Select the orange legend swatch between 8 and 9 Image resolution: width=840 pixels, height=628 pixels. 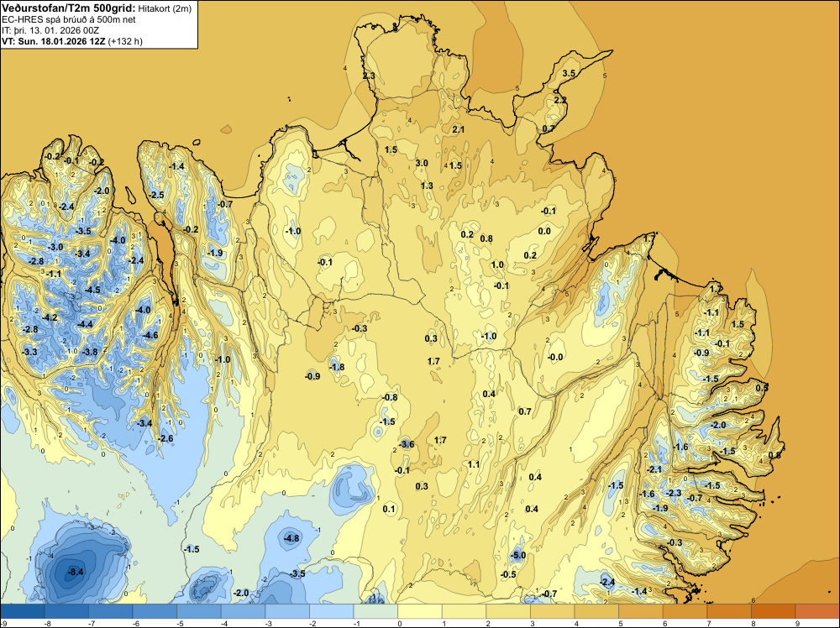click(x=773, y=611)
